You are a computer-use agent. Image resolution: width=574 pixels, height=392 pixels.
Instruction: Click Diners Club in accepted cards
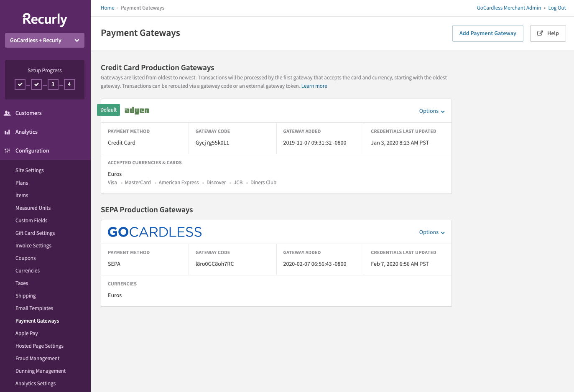pyautogui.click(x=263, y=183)
